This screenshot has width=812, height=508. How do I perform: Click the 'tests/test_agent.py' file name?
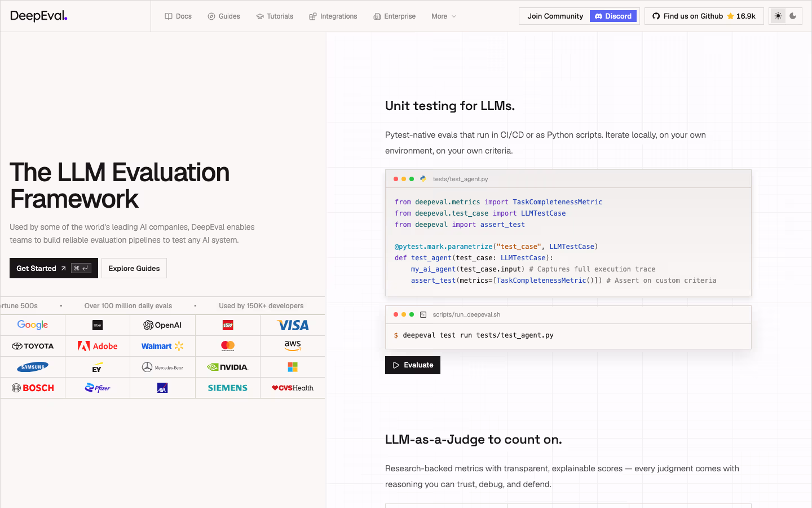point(461,179)
